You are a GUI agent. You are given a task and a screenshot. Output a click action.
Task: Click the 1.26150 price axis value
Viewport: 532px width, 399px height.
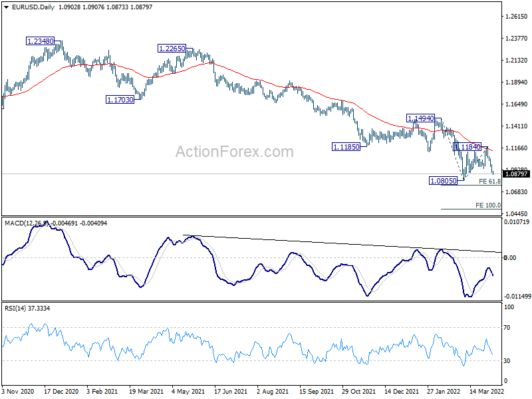[517, 16]
